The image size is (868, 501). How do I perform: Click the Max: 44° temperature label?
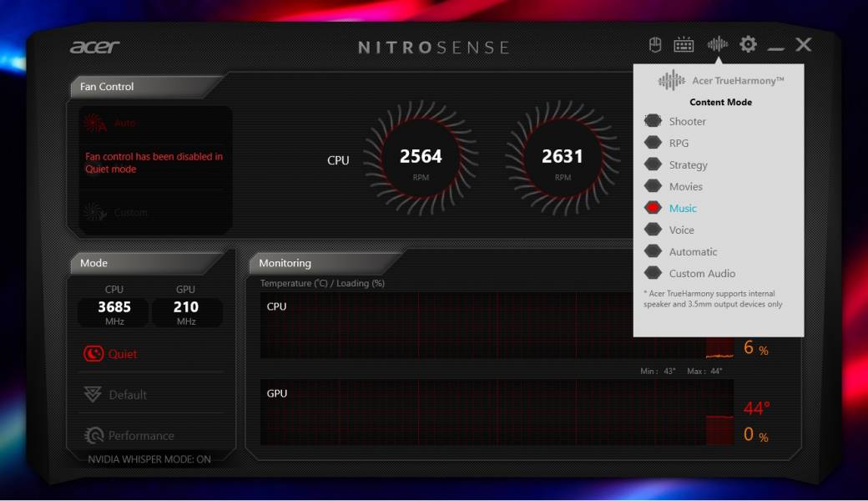[x=704, y=372]
